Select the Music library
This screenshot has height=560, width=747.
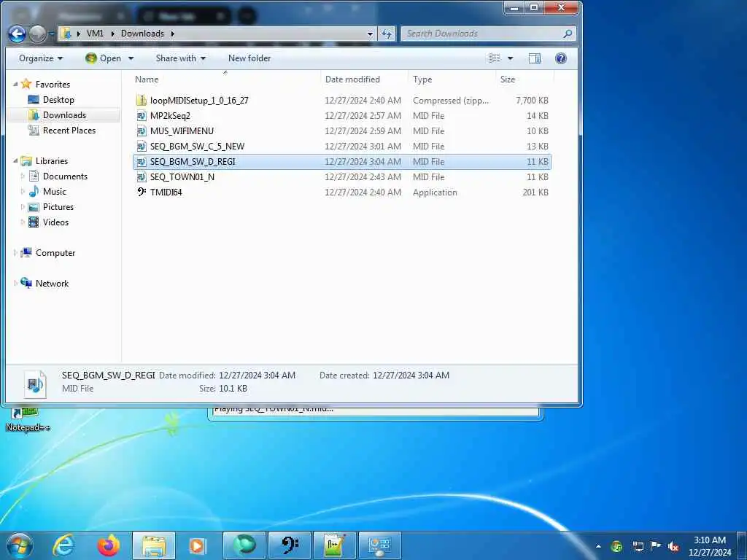[54, 192]
